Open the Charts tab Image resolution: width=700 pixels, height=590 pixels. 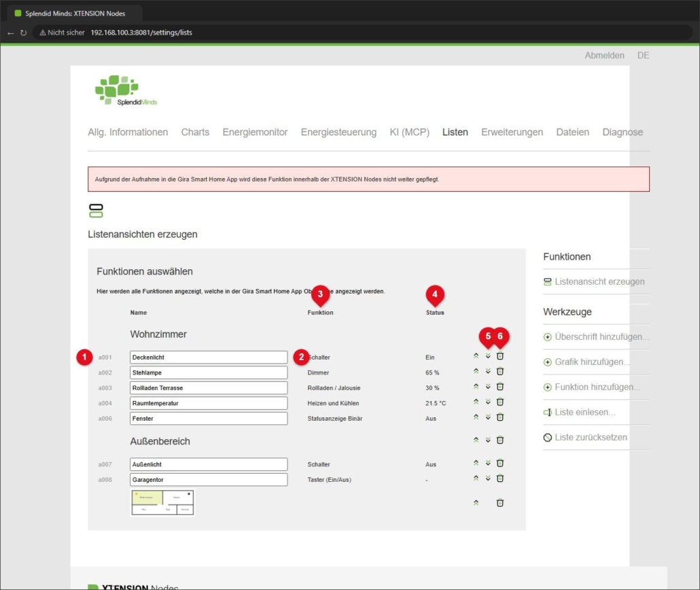pos(195,132)
